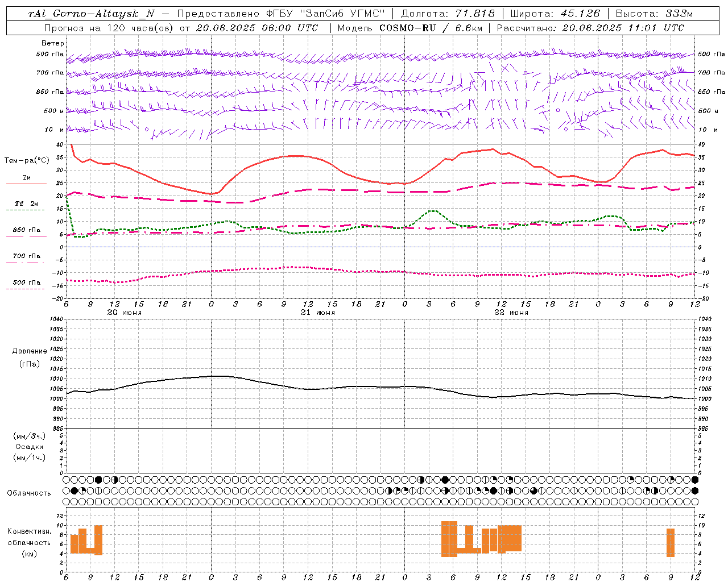
Task: Click the 850 гПа temperature legend entry
Action: coord(26,230)
